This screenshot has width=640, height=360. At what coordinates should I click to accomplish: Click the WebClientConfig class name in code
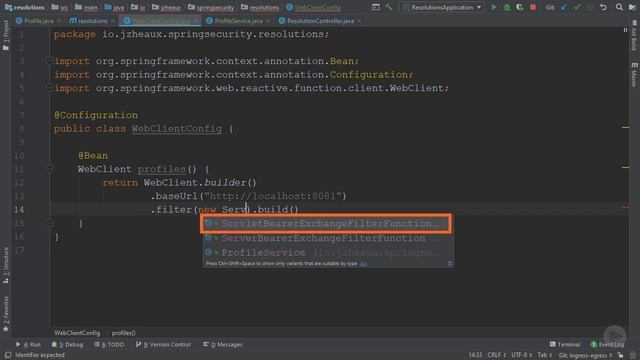tap(176, 129)
